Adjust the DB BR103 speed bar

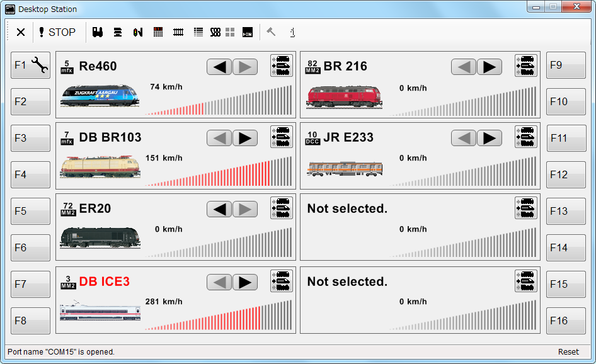(x=218, y=171)
